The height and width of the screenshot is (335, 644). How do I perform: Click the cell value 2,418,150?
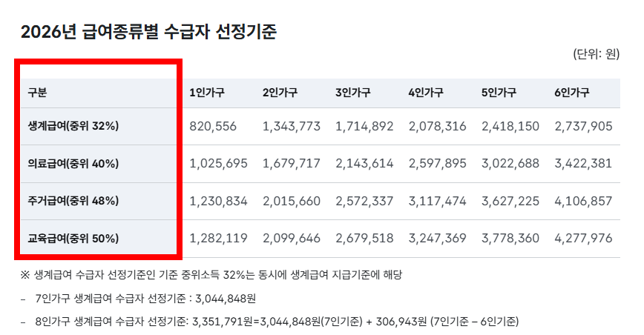(x=510, y=126)
